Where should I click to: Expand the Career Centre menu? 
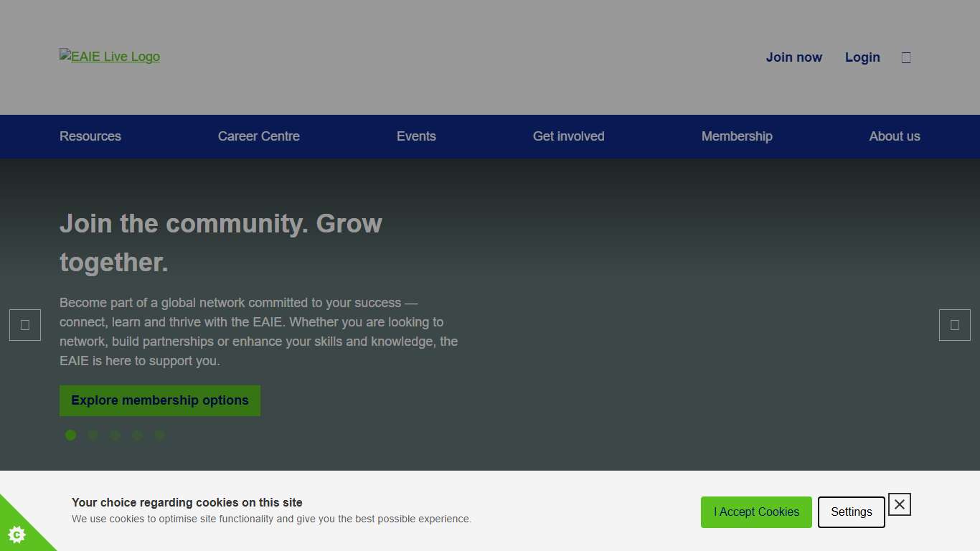(259, 136)
